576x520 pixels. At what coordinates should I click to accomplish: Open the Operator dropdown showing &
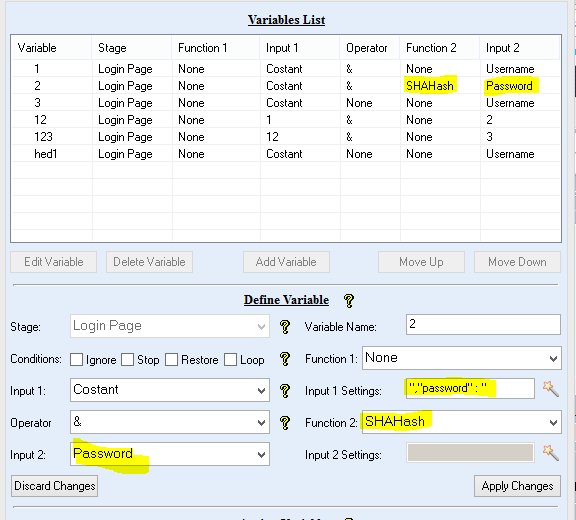[170, 422]
